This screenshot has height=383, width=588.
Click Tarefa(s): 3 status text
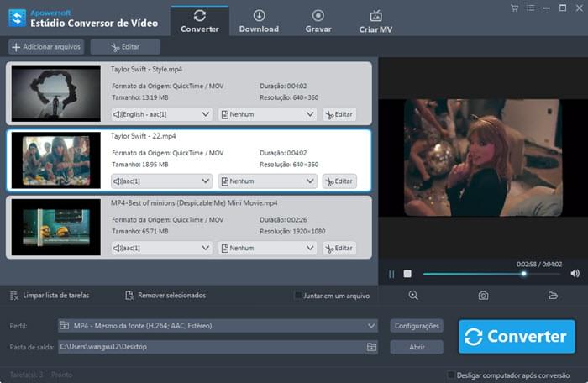(27, 375)
